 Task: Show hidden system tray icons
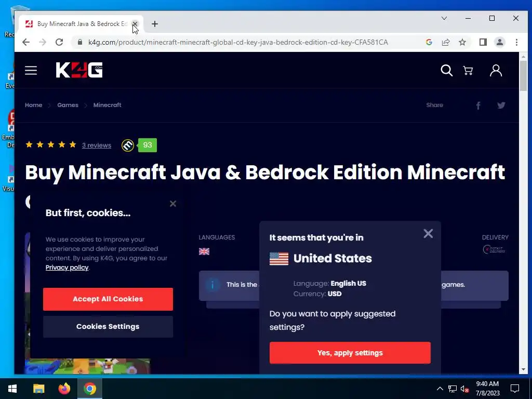(440, 389)
